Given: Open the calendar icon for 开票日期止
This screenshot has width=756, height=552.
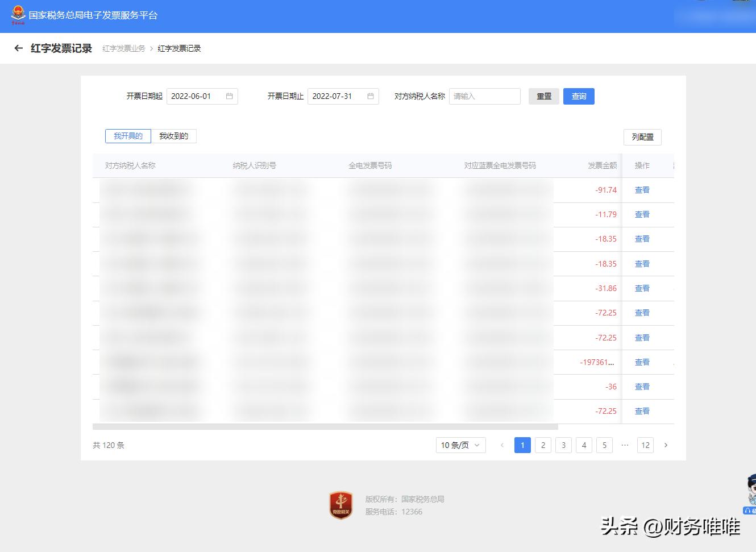Looking at the screenshot, I should pyautogui.click(x=371, y=96).
